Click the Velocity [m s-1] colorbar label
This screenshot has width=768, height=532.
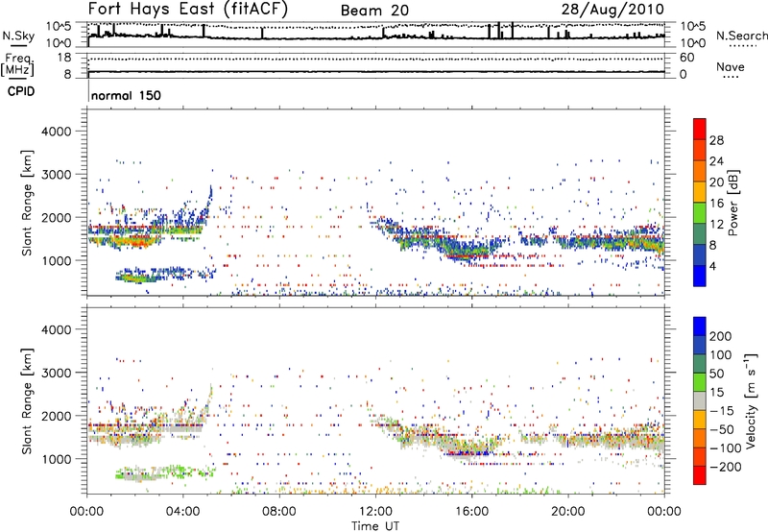750,400
